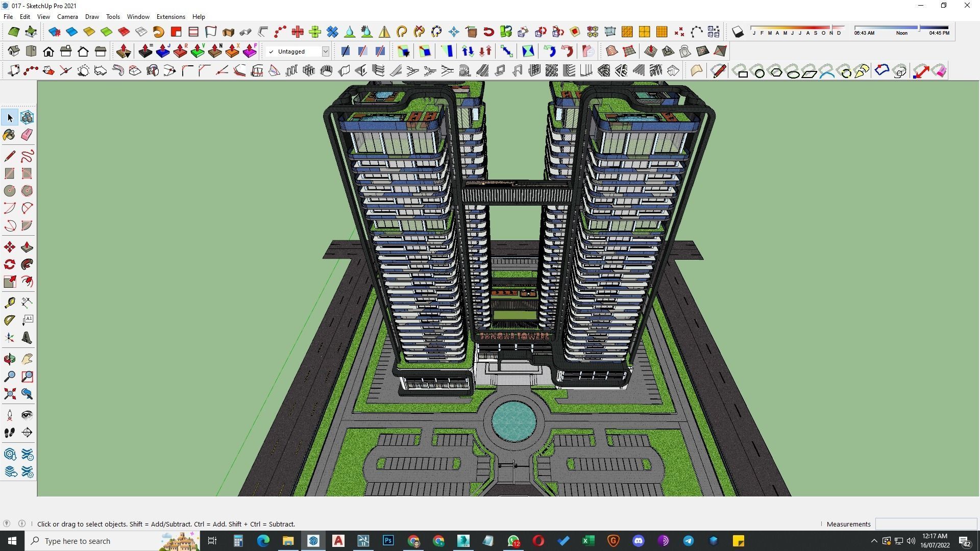Activate the Pan hand tool
Image resolution: width=980 pixels, height=551 pixels.
27,359
